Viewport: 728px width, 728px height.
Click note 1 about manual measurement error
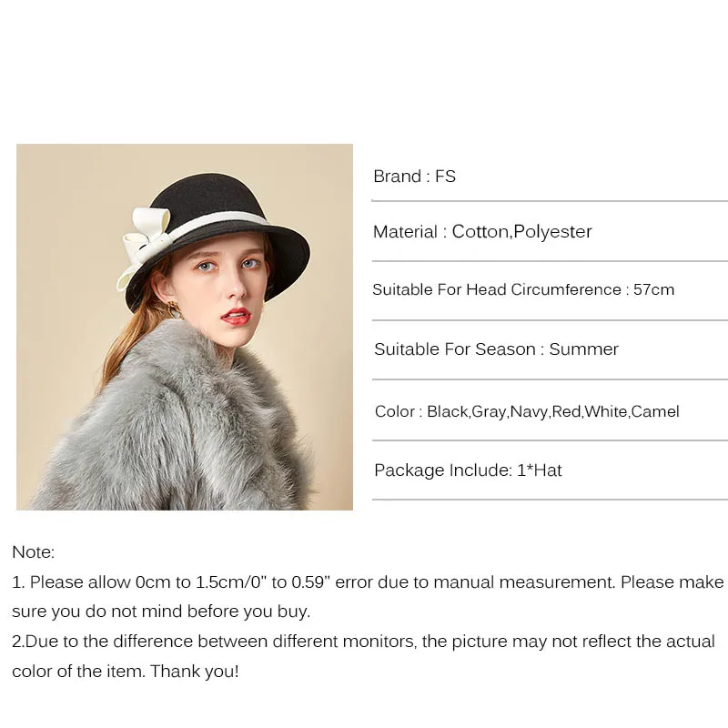point(368,582)
